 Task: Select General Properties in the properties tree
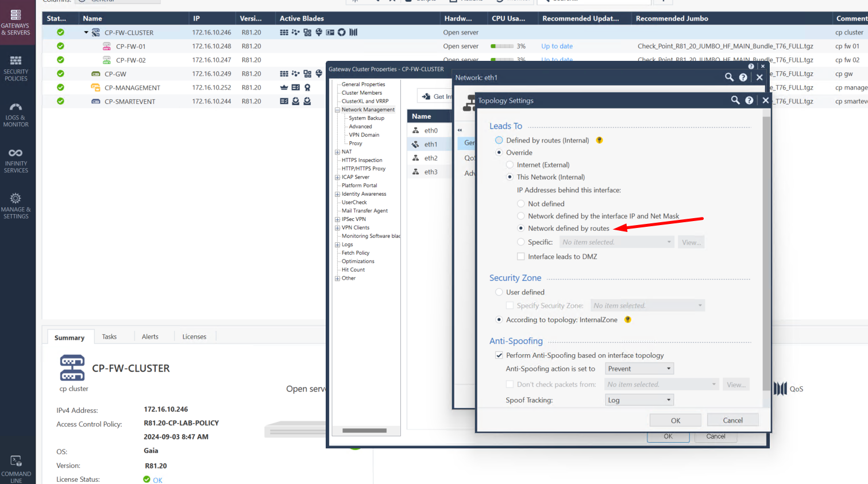(364, 84)
